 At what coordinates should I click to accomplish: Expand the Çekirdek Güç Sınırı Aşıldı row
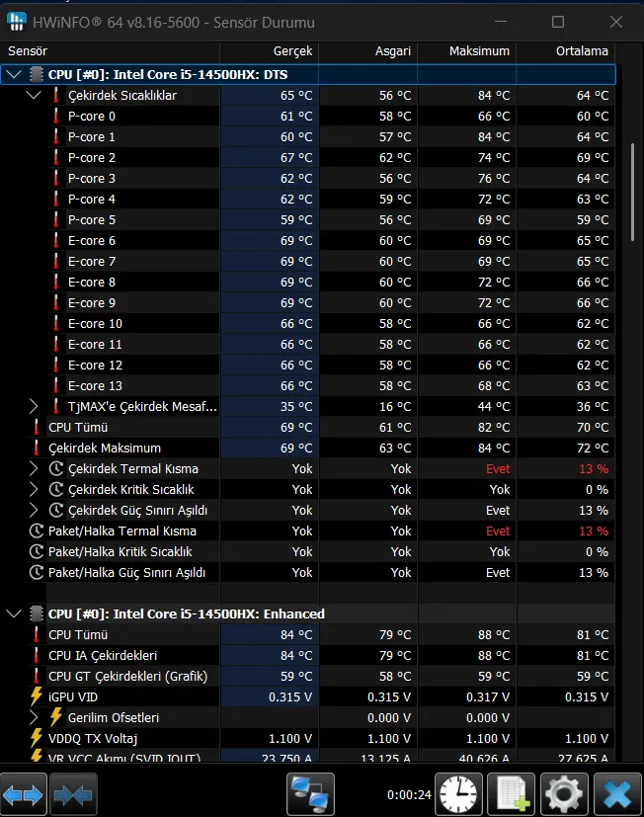click(x=34, y=510)
